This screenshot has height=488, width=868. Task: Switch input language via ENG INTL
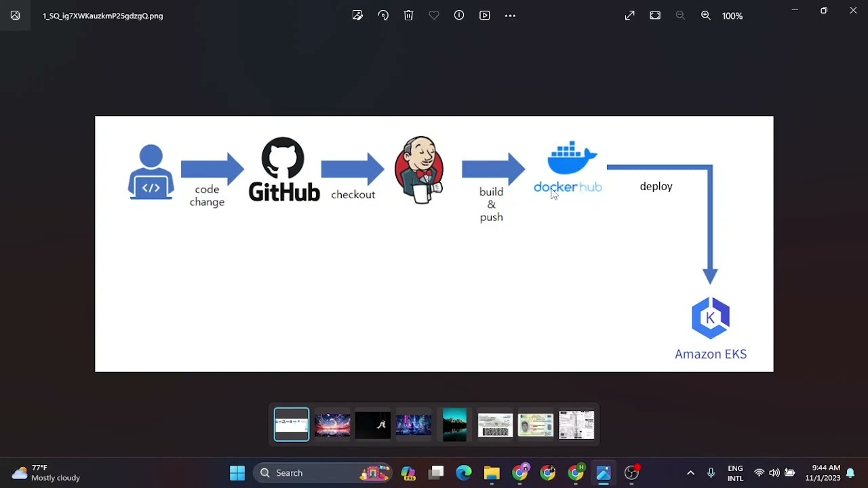click(735, 473)
